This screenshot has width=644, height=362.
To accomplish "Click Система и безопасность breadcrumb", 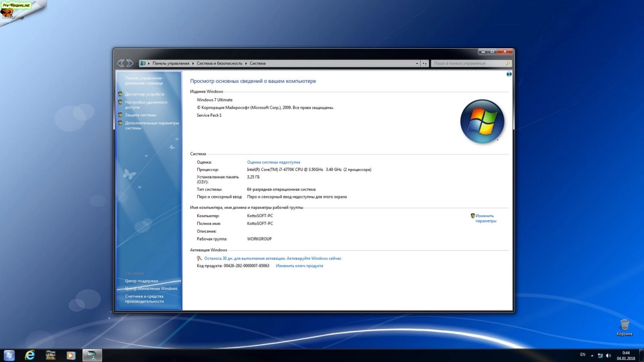I will point(220,63).
